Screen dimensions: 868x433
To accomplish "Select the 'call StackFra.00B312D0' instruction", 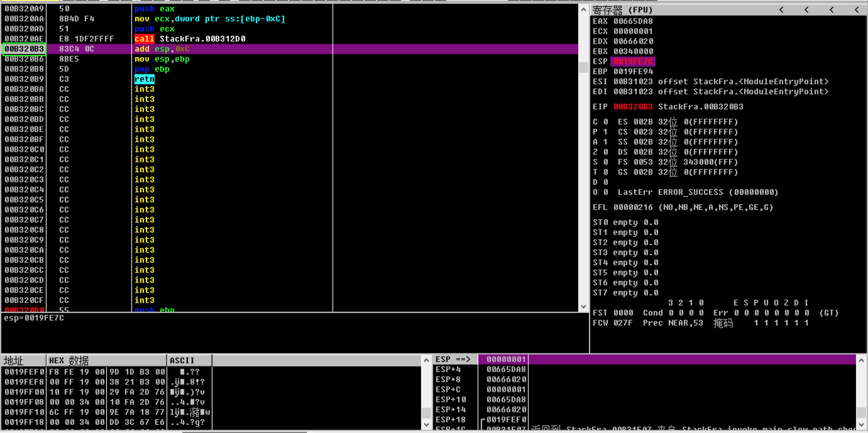I will coord(190,39).
